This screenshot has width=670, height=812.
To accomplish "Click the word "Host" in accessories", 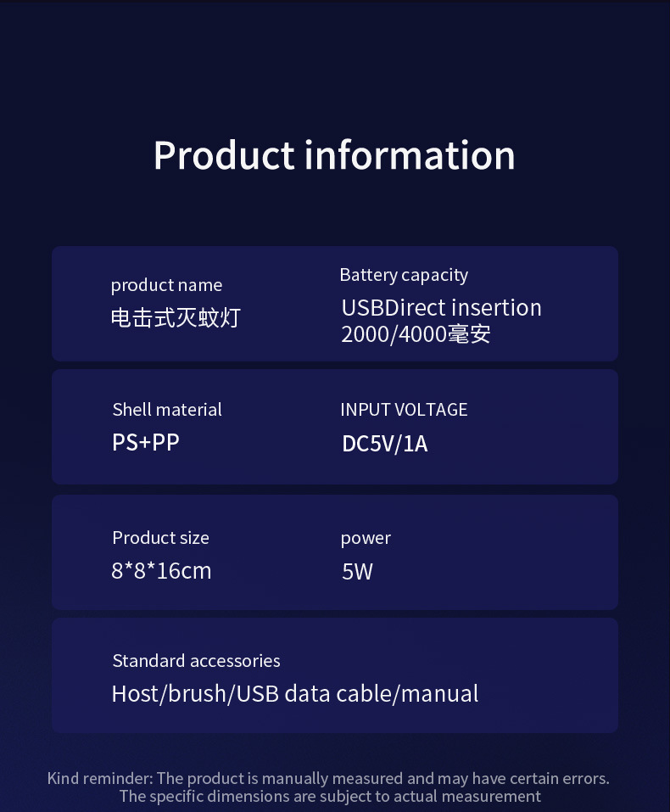I will click(x=136, y=694).
